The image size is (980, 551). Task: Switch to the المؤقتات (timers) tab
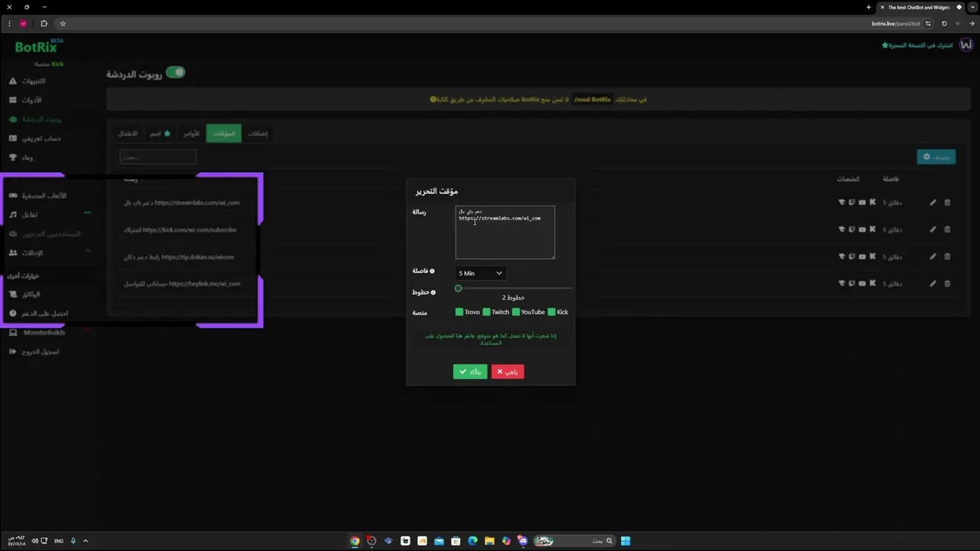click(x=224, y=133)
